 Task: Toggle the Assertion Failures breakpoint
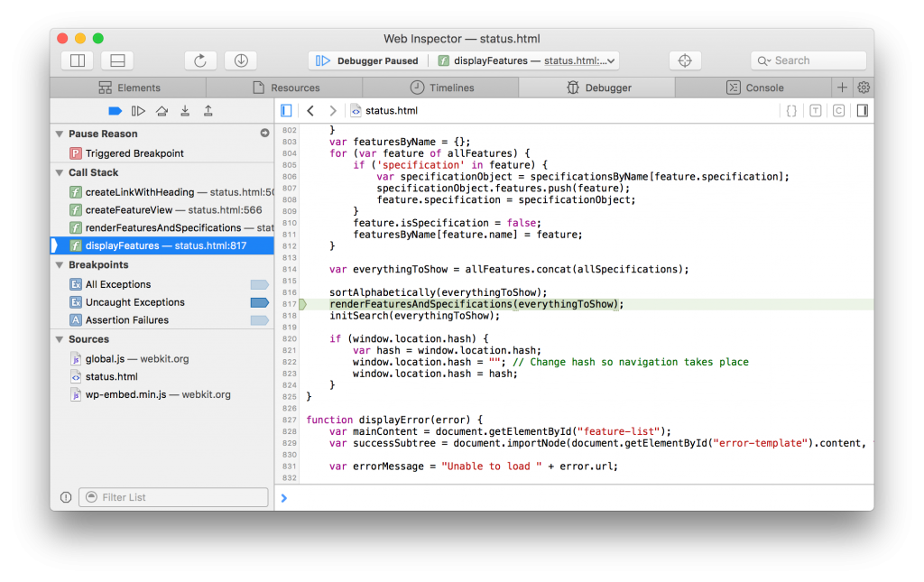(x=260, y=320)
